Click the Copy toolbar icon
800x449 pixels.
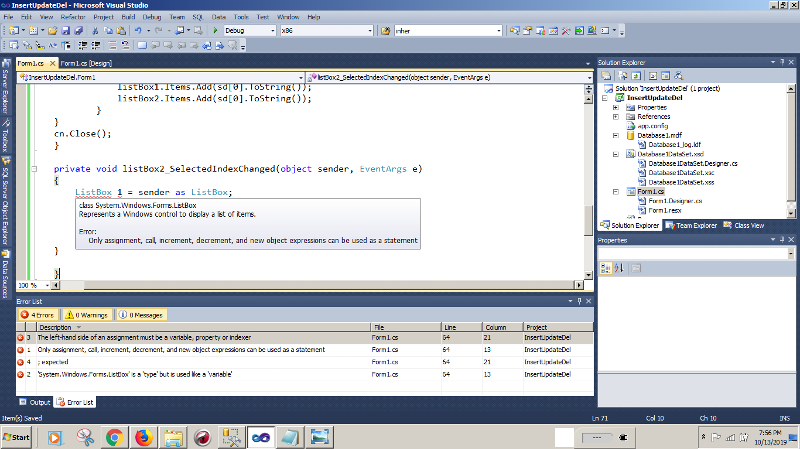pyautogui.click(x=108, y=31)
